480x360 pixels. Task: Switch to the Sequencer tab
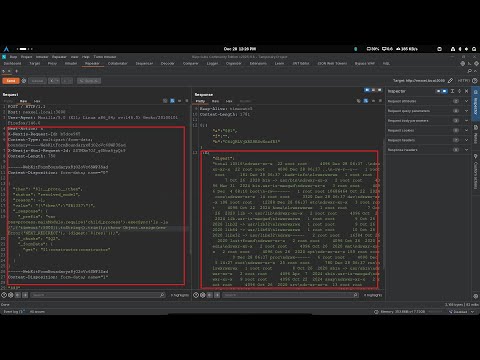pyautogui.click(x=144, y=63)
